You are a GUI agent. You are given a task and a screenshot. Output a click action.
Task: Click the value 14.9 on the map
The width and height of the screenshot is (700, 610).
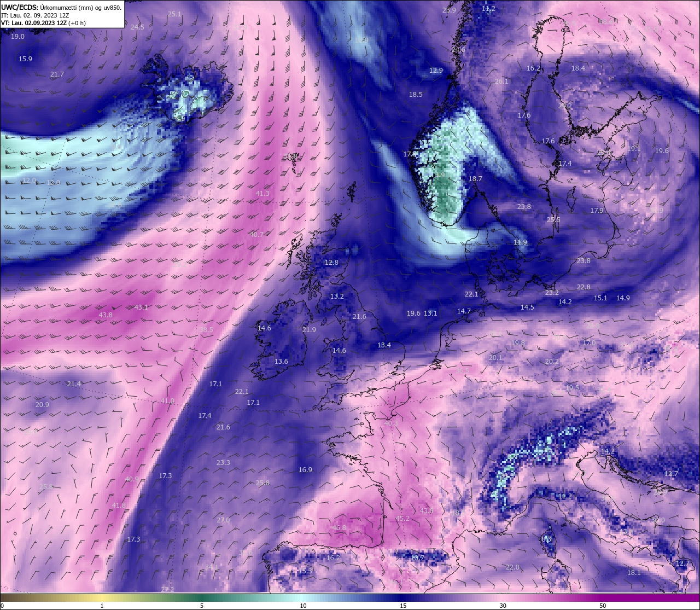click(x=623, y=298)
